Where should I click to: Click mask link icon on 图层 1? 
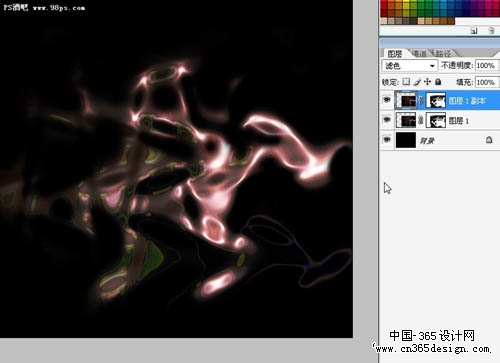click(x=421, y=120)
